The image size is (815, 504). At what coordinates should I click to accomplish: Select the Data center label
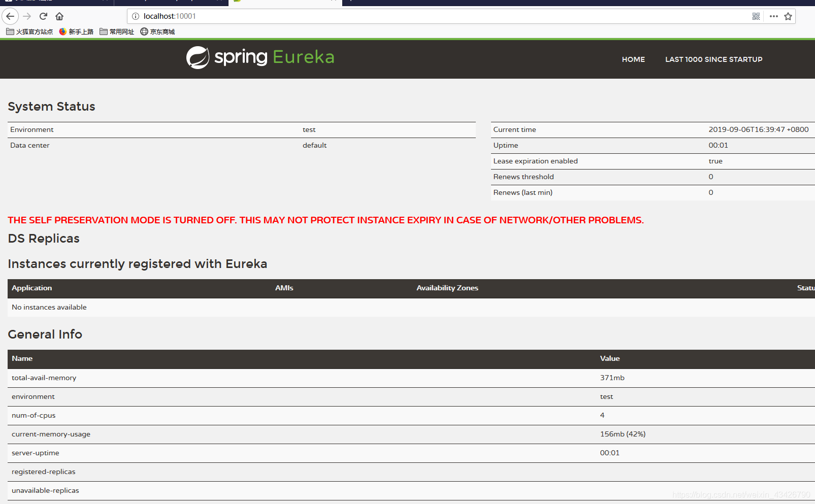[x=29, y=145]
